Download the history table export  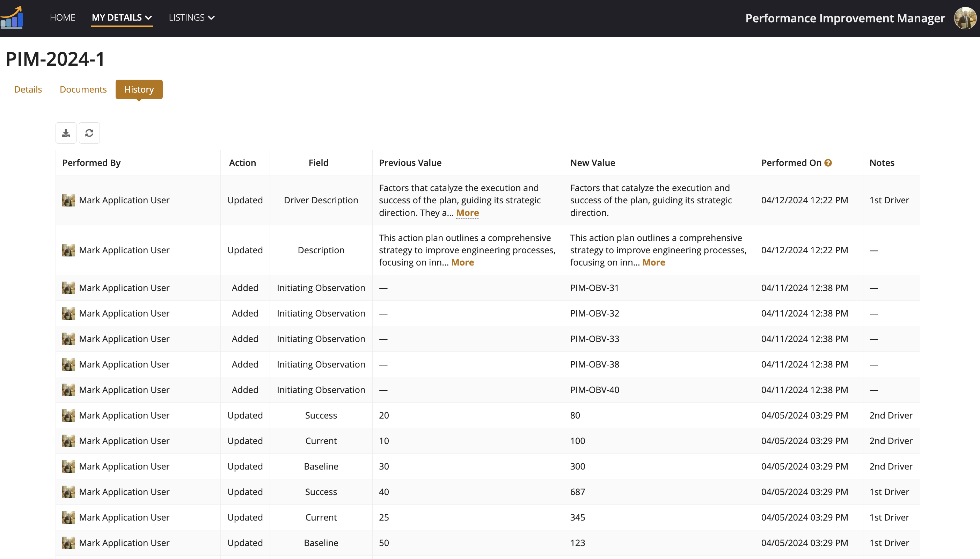point(66,133)
